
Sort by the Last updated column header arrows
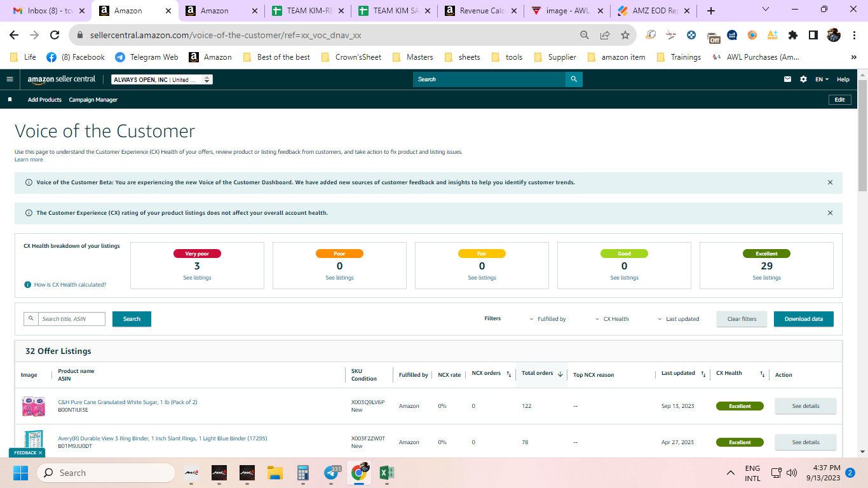pos(703,374)
